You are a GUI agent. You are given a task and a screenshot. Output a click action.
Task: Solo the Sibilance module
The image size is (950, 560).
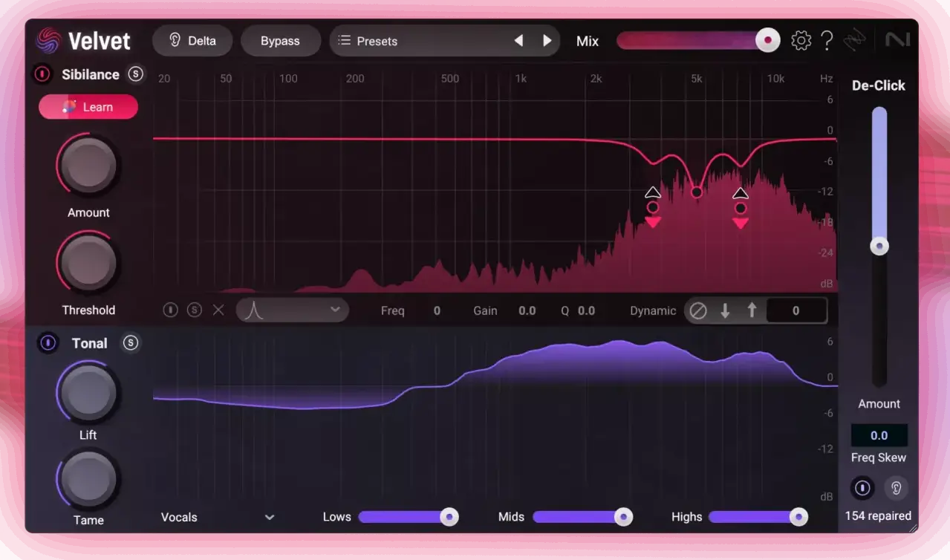click(x=135, y=74)
